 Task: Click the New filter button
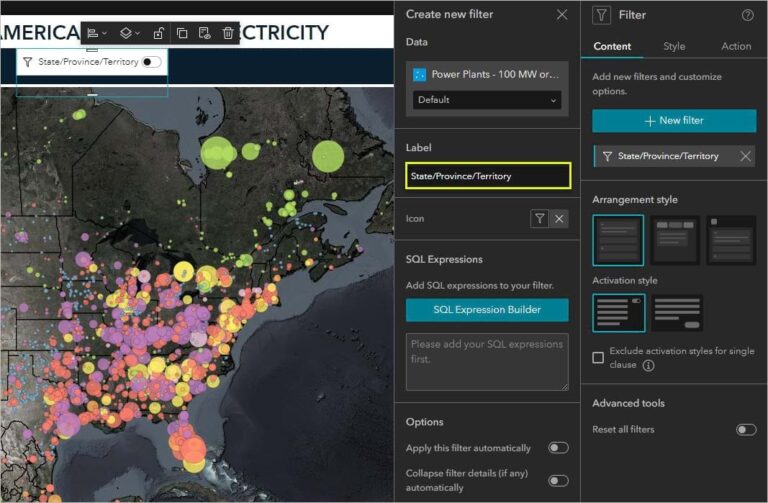pos(674,120)
